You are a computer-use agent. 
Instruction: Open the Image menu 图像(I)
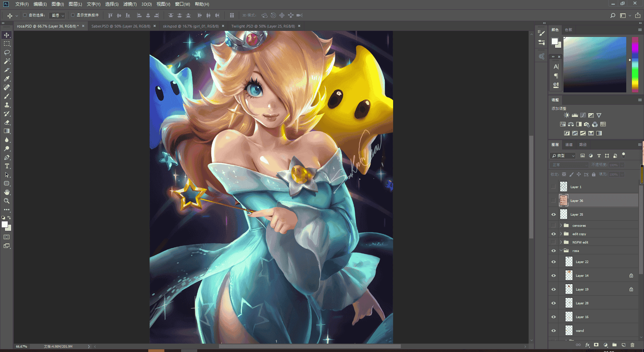(x=58, y=4)
